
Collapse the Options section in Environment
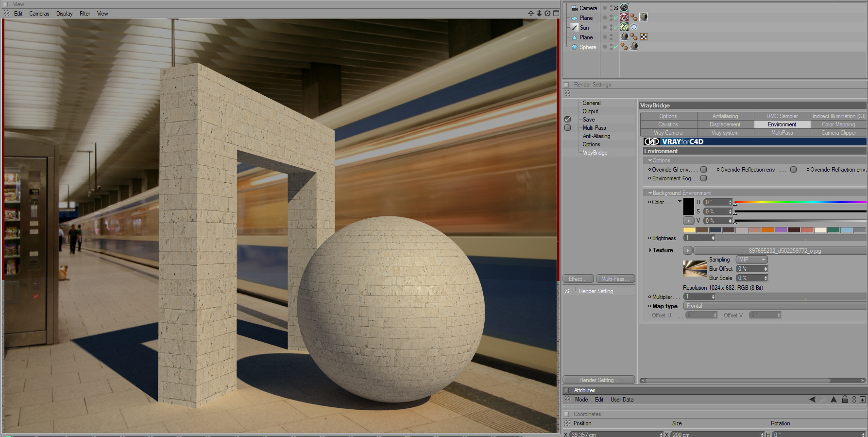coord(650,160)
